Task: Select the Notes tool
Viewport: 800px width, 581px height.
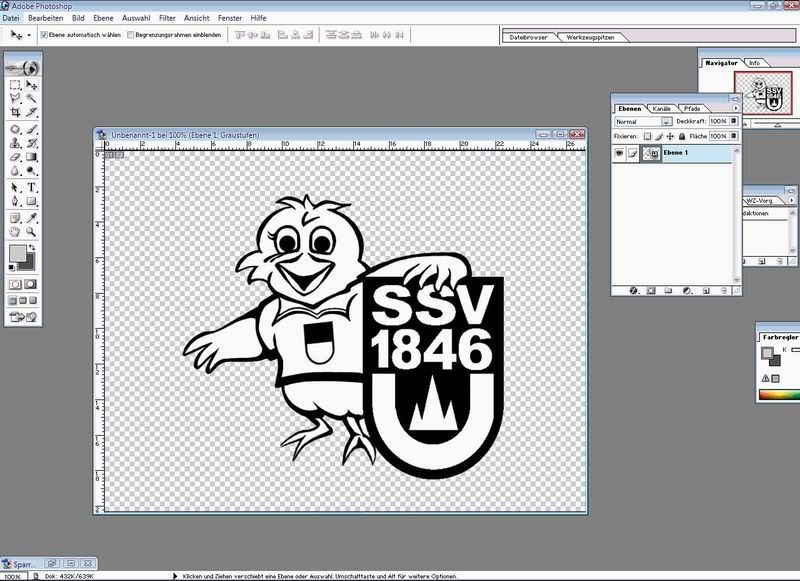Action: click(x=15, y=218)
